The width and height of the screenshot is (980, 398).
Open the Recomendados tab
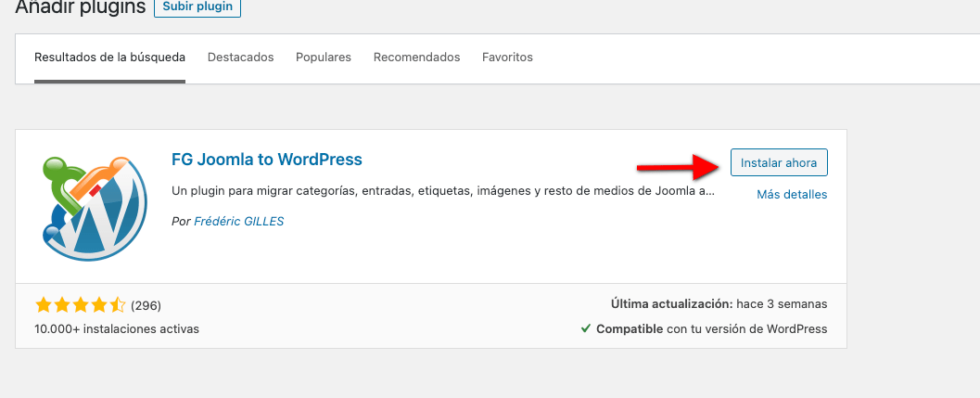point(417,58)
